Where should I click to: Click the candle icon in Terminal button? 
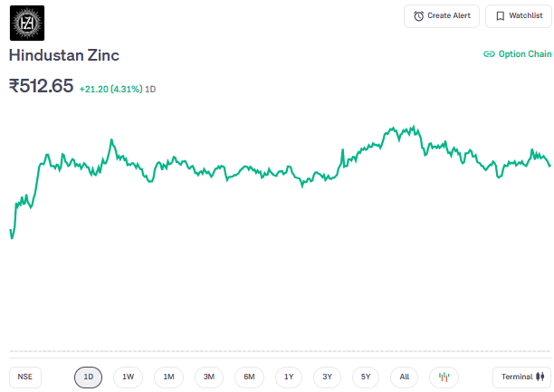click(540, 377)
